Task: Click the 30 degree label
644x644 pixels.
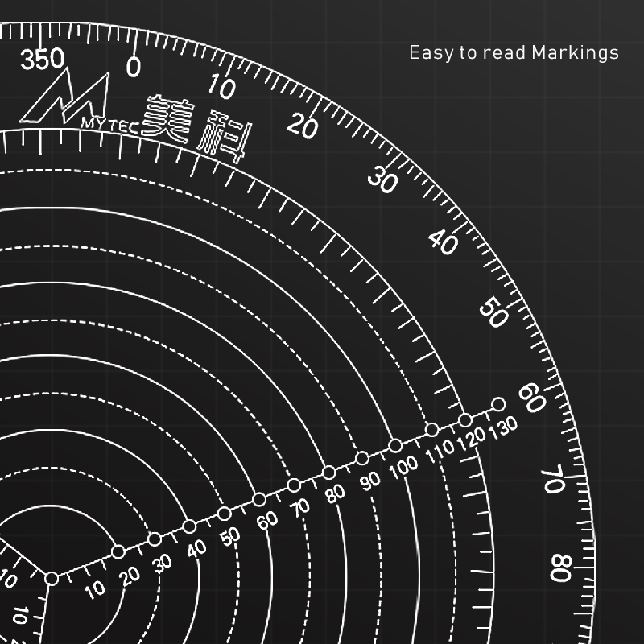Action: (382, 180)
